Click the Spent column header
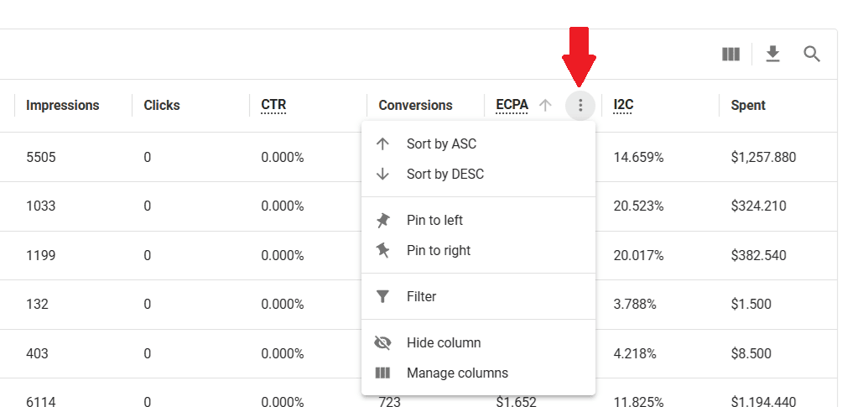Viewport: 868px width, 407px height. (x=748, y=106)
